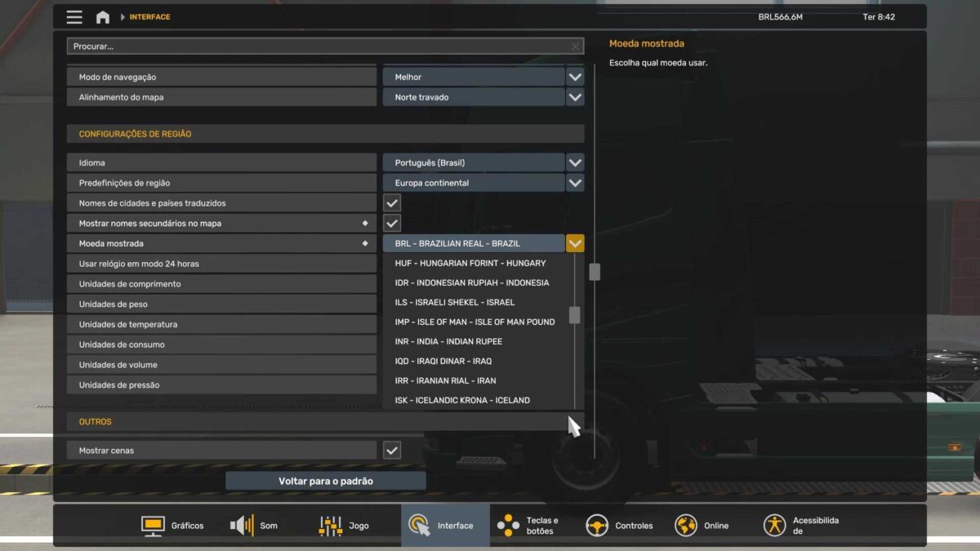980x551 pixels.
Task: Open Controles steering wheel settings
Action: click(597, 526)
